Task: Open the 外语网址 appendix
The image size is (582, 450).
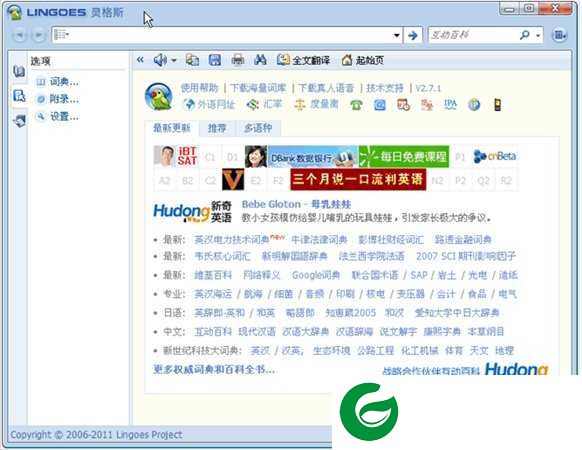Action: (210, 105)
